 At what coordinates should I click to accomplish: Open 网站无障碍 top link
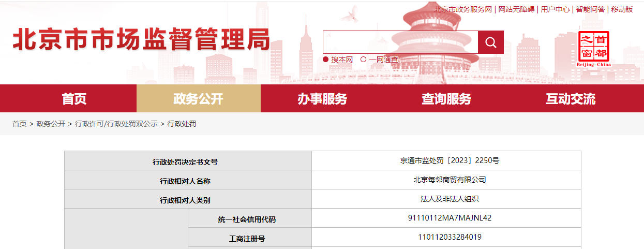pos(516,9)
